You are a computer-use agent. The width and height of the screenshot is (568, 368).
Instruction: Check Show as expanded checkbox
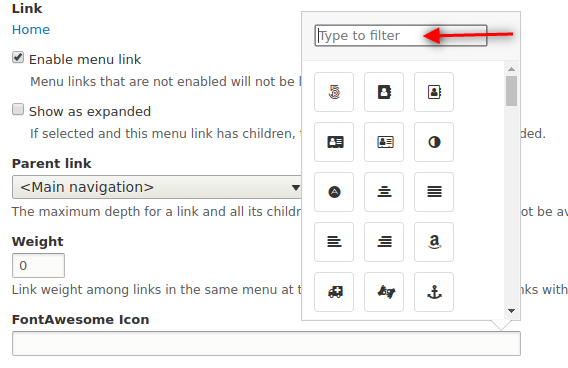click(18, 109)
